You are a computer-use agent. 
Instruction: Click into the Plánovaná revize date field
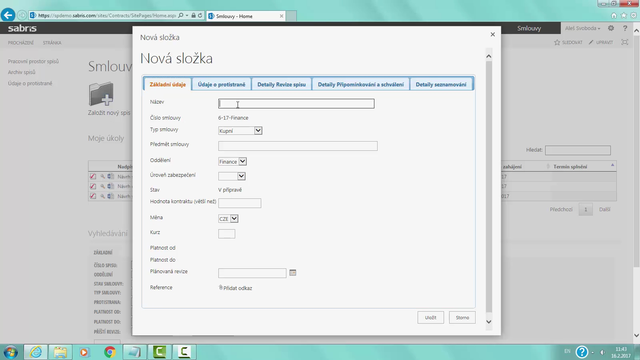tap(252, 273)
